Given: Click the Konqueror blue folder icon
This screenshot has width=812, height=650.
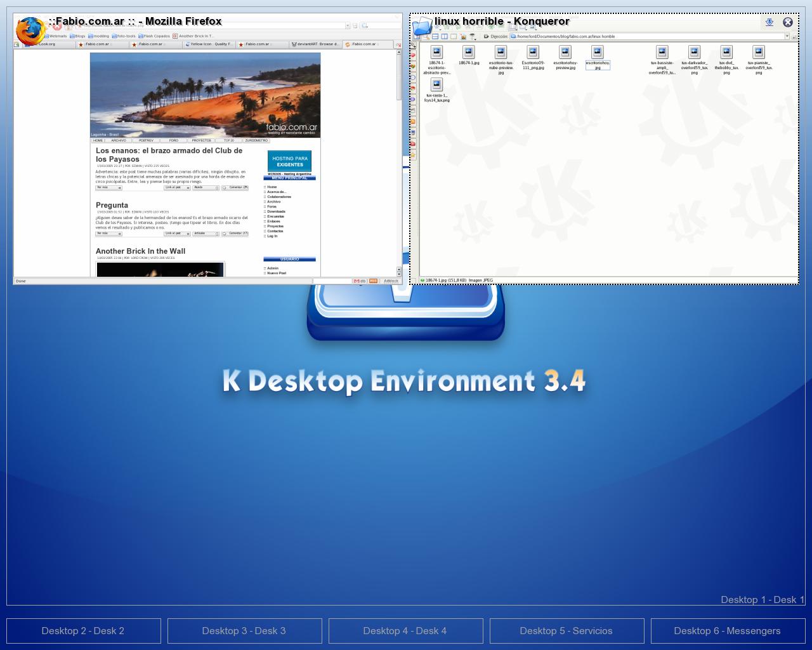Looking at the screenshot, I should pyautogui.click(x=422, y=27).
